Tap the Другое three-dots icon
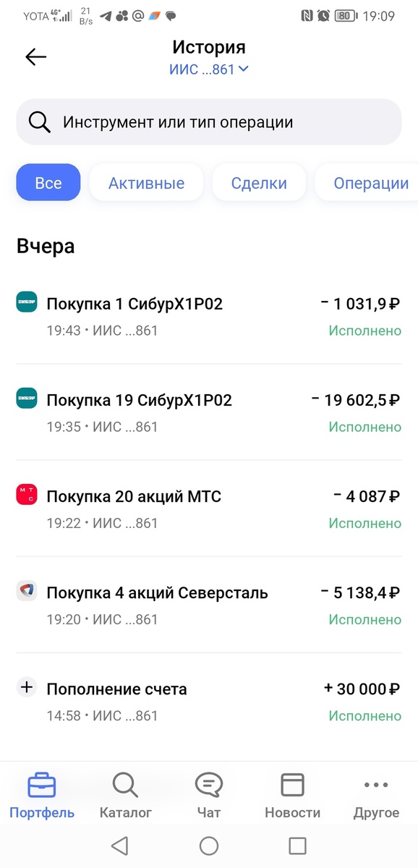Image resolution: width=418 pixels, height=868 pixels. point(376,783)
